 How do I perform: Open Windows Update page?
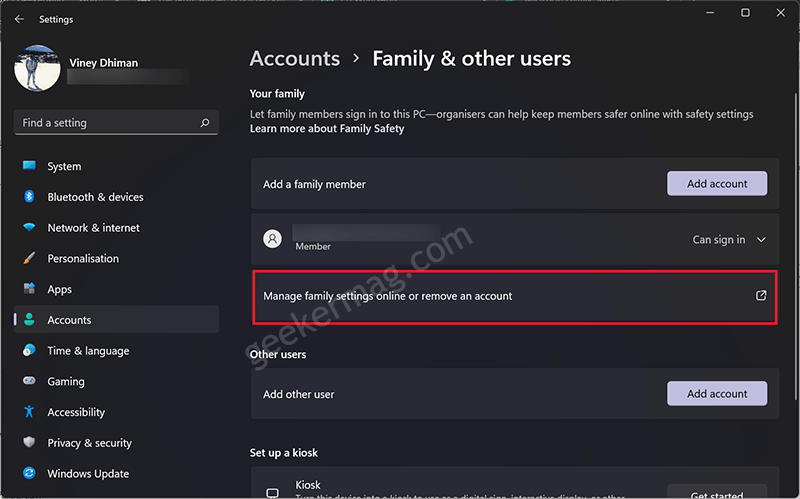(116, 473)
